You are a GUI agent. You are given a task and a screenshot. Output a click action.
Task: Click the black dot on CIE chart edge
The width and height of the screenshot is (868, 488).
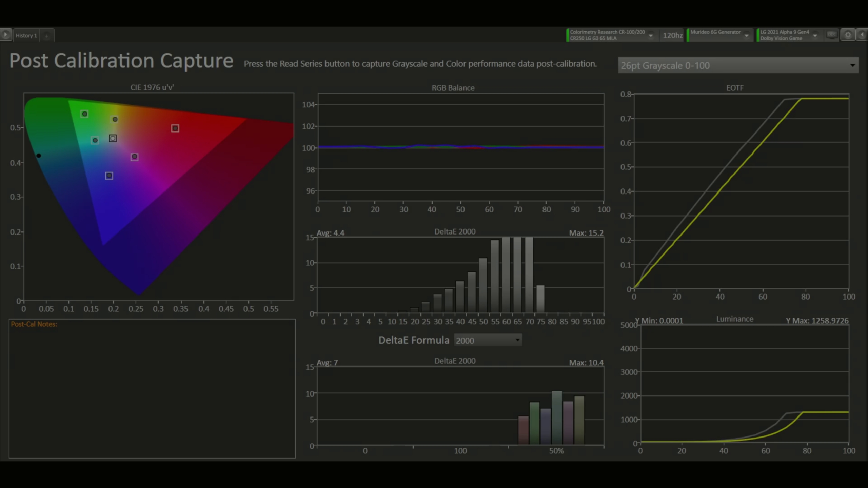(x=39, y=156)
